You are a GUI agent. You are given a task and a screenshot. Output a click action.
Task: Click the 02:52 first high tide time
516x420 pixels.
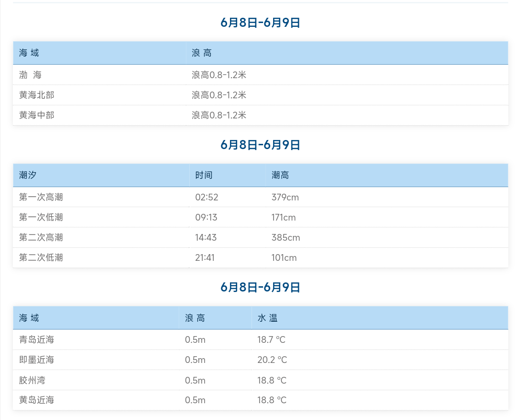tap(206, 197)
